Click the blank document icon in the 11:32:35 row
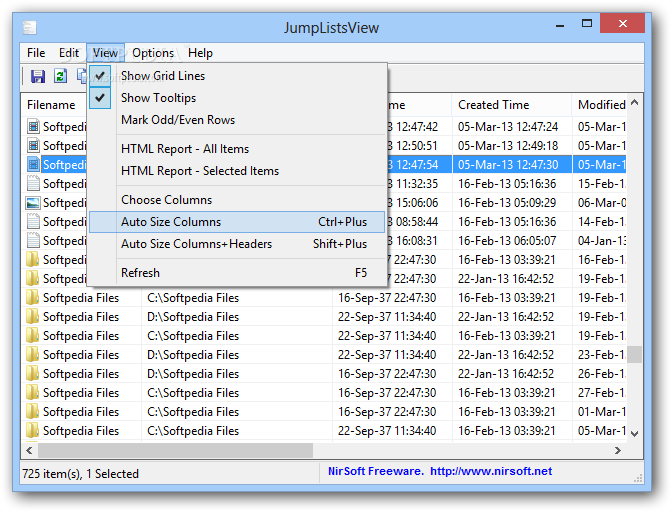This screenshot has width=672, height=512. click(x=33, y=183)
